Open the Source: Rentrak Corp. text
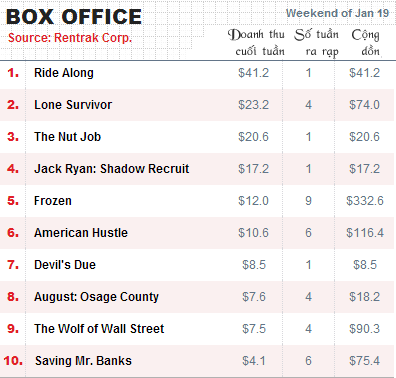The image size is (396, 378). coord(70,38)
